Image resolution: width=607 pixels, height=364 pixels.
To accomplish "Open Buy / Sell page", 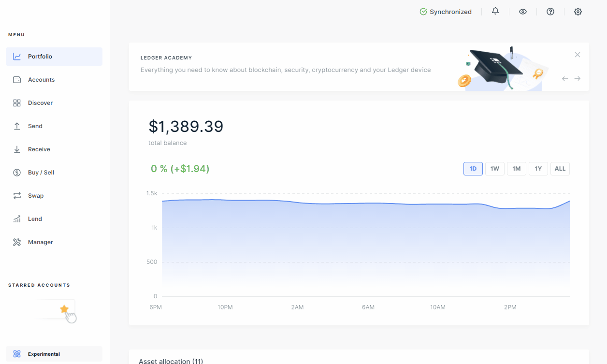I will pyautogui.click(x=40, y=172).
